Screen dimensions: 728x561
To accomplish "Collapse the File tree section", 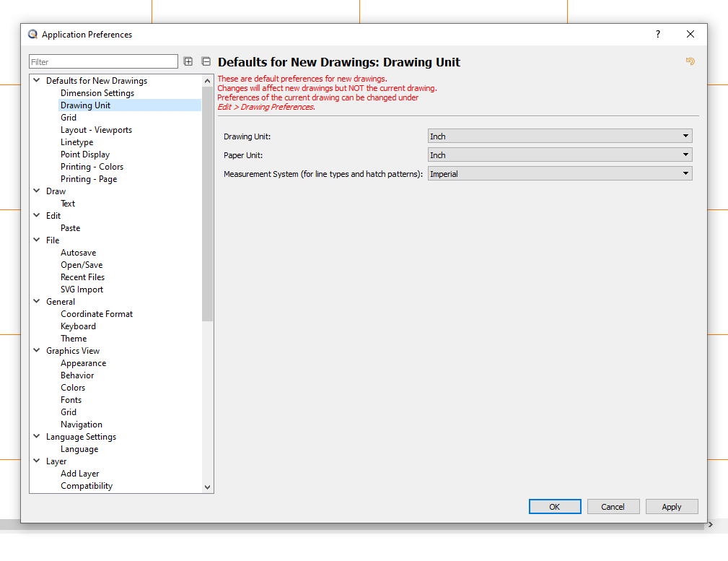I will click(37, 240).
